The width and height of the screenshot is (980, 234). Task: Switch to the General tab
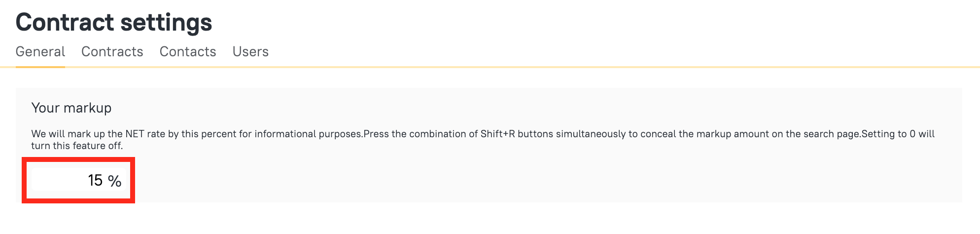40,52
